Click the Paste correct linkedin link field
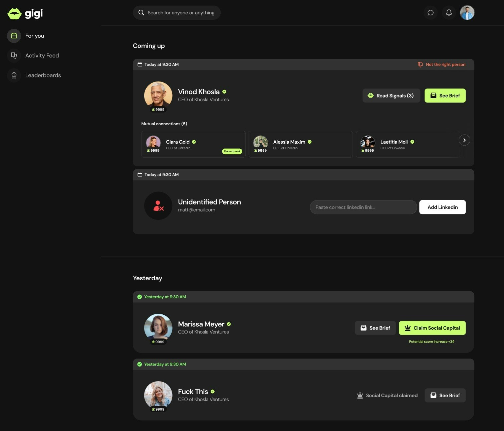Viewport: 504px width, 431px height. tap(363, 207)
